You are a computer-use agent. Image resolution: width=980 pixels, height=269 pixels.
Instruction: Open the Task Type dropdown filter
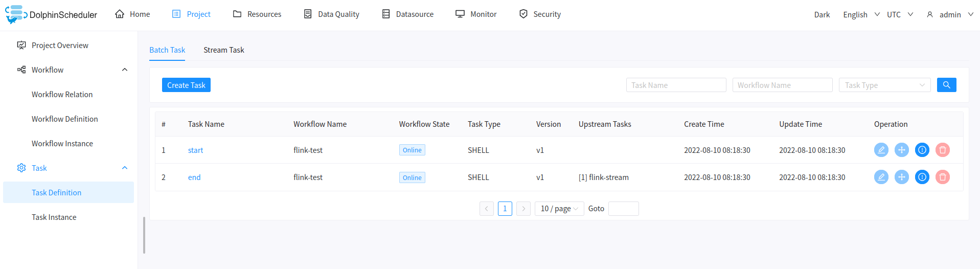coord(884,85)
